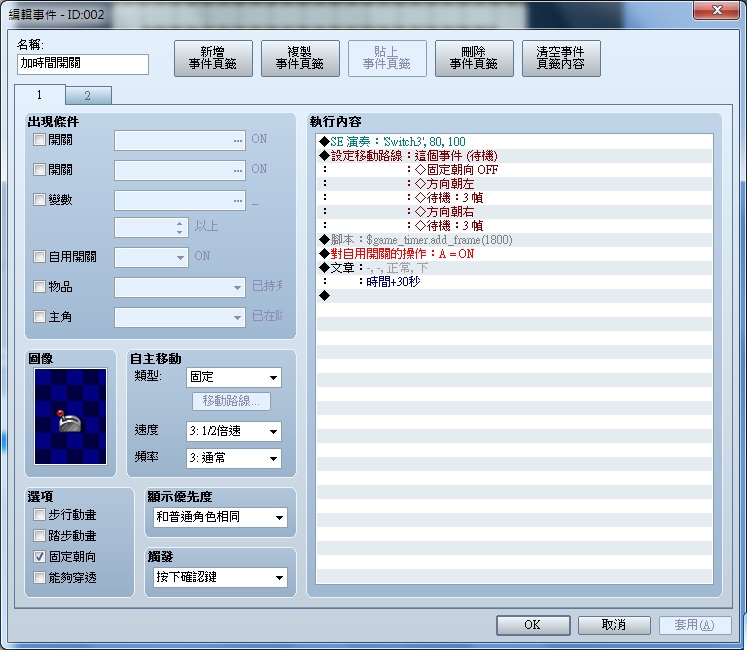Switch to event page tab 2

(x=88, y=95)
